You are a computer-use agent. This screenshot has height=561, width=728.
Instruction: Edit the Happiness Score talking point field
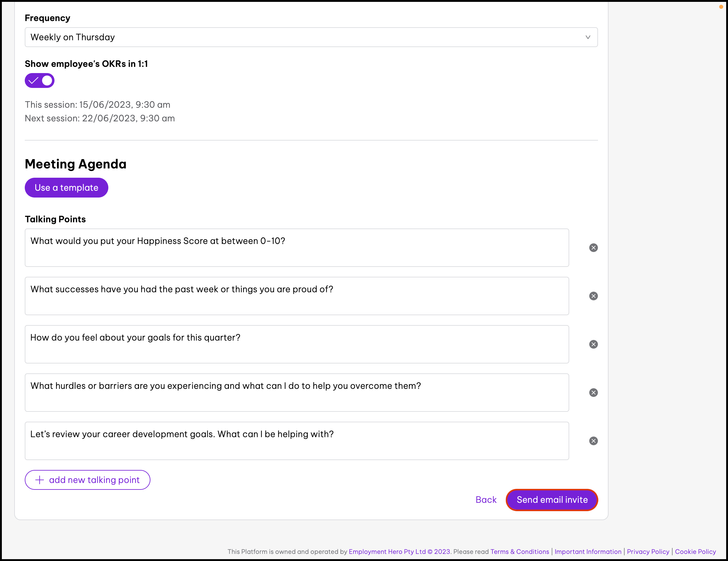click(297, 248)
